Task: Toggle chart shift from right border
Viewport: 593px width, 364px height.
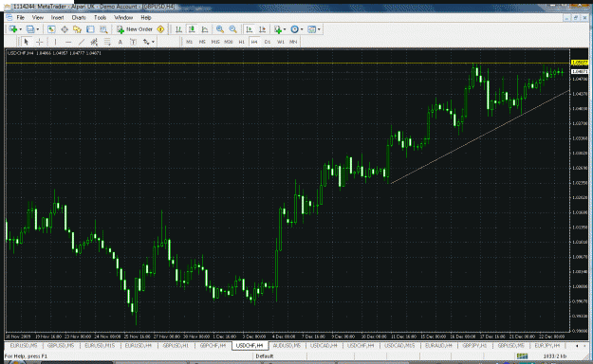Action: pyautogui.click(x=262, y=29)
